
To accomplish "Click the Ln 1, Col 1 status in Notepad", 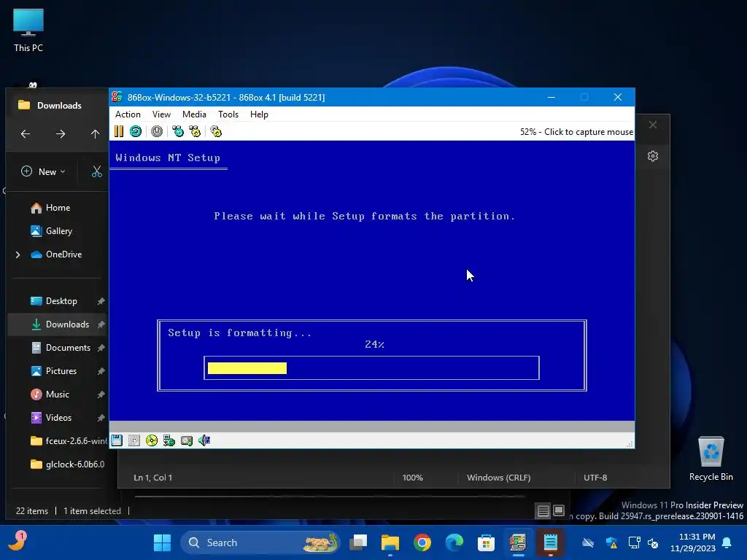I will click(x=153, y=477).
